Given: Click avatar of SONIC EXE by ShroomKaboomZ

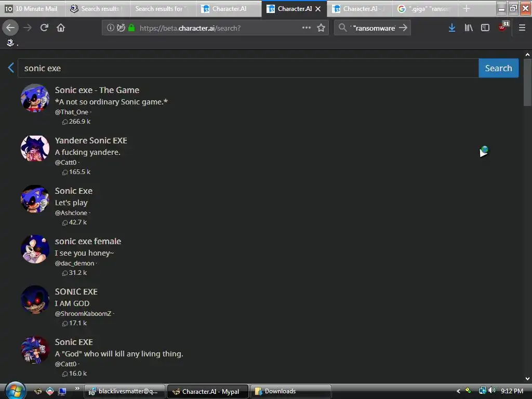Looking at the screenshot, I should [x=35, y=300].
